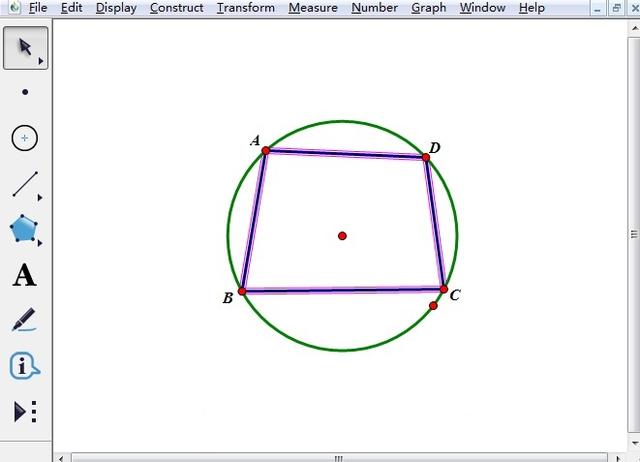Open the Display menu
Screen dimensions: 640x462
point(116,8)
